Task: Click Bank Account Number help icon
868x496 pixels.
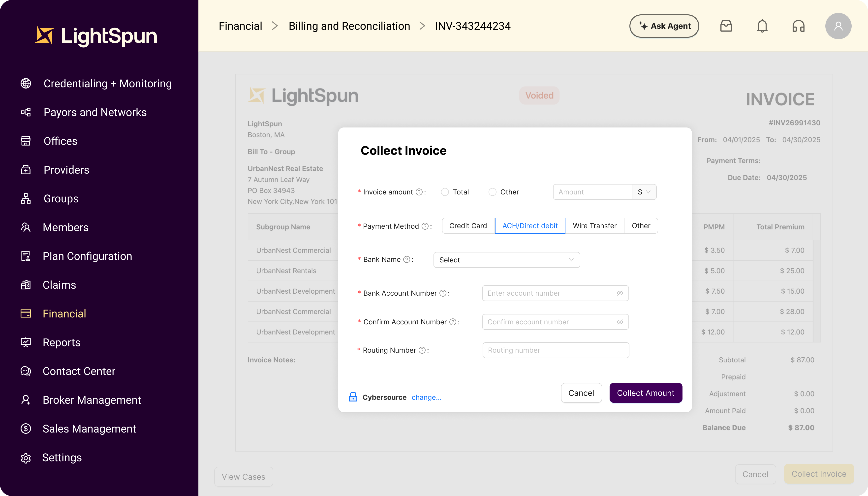Action: point(442,293)
